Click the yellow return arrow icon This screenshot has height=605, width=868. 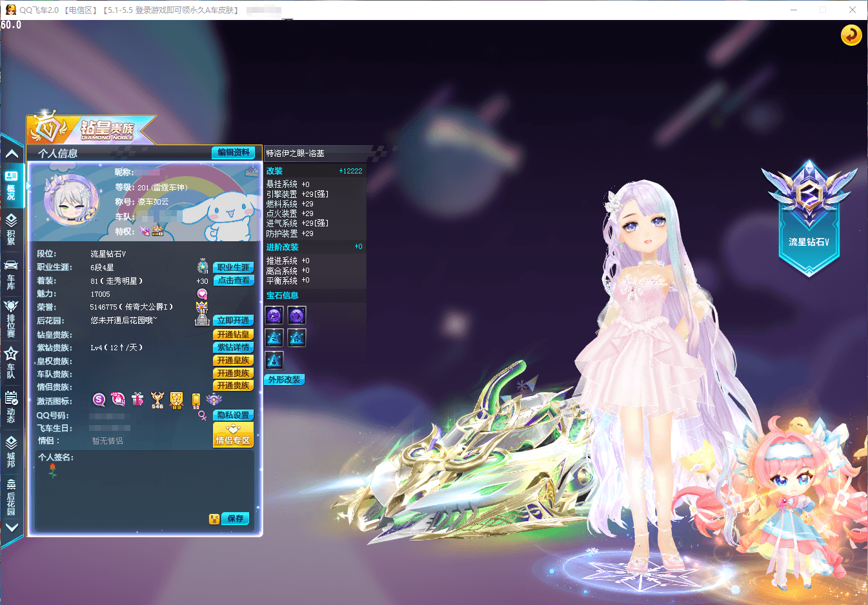tap(851, 35)
